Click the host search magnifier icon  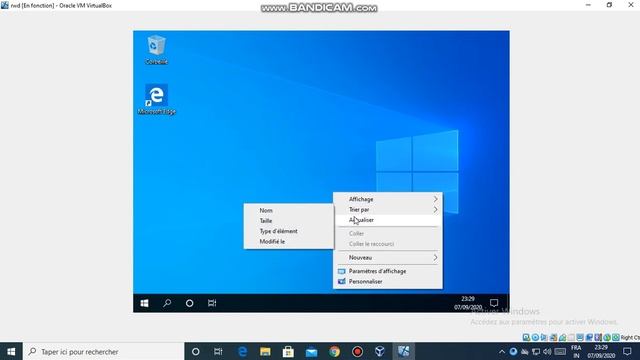click(32, 351)
